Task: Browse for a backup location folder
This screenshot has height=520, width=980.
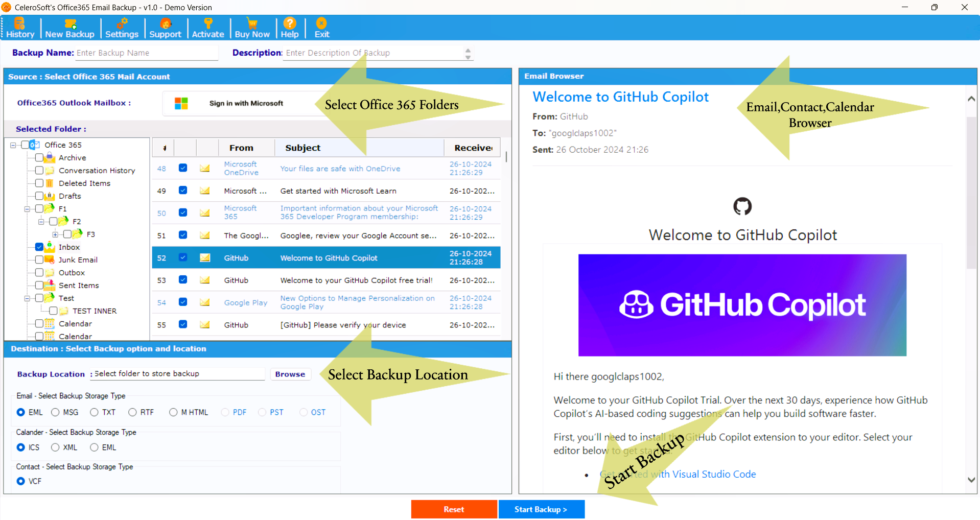Action: coord(290,374)
